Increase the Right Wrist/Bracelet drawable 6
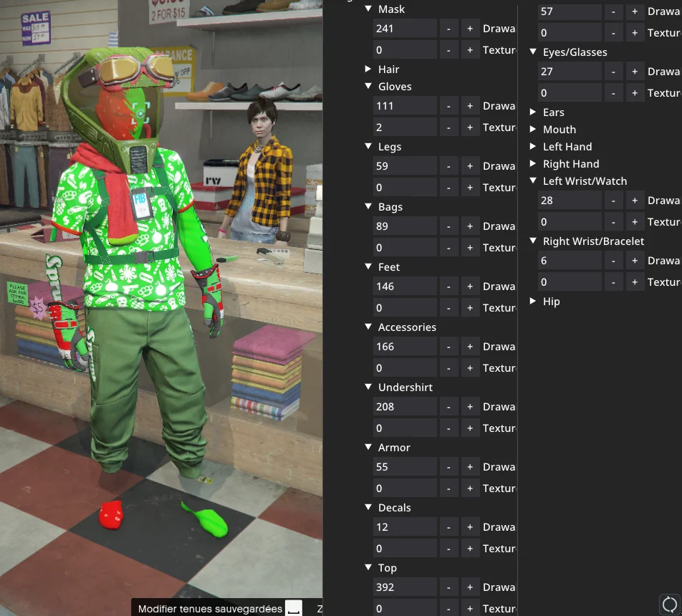This screenshot has width=682, height=616. [635, 261]
